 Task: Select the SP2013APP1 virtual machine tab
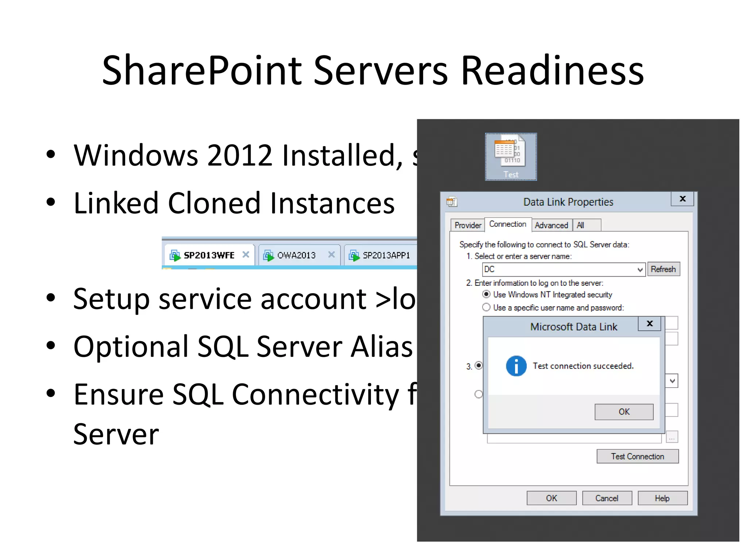(x=380, y=255)
